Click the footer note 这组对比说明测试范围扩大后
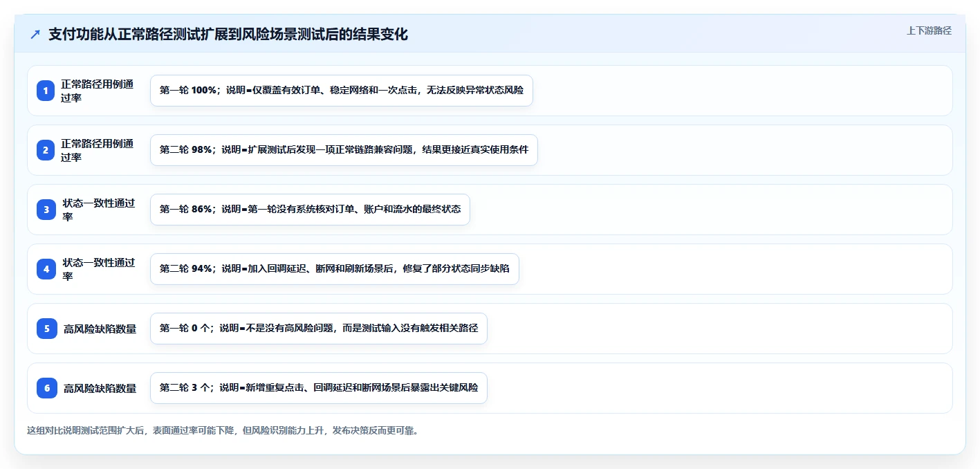 (x=223, y=430)
